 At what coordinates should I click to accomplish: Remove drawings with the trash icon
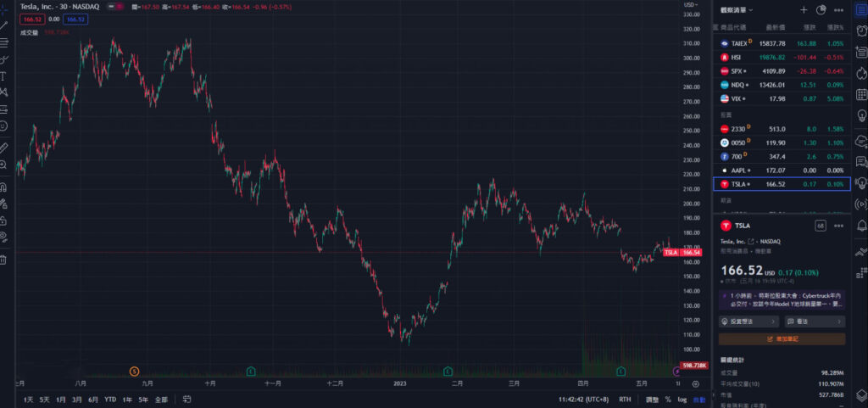pos(4,260)
